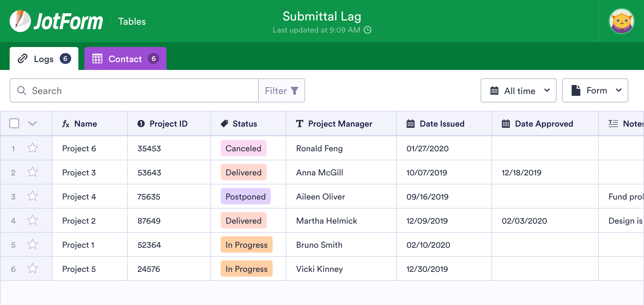Click the Filter button
The image size is (644, 305).
(281, 90)
